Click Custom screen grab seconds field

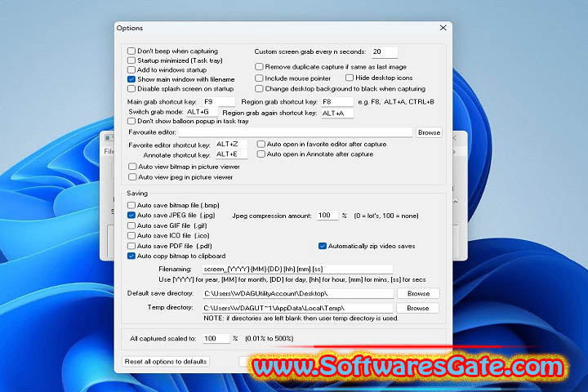coord(385,51)
